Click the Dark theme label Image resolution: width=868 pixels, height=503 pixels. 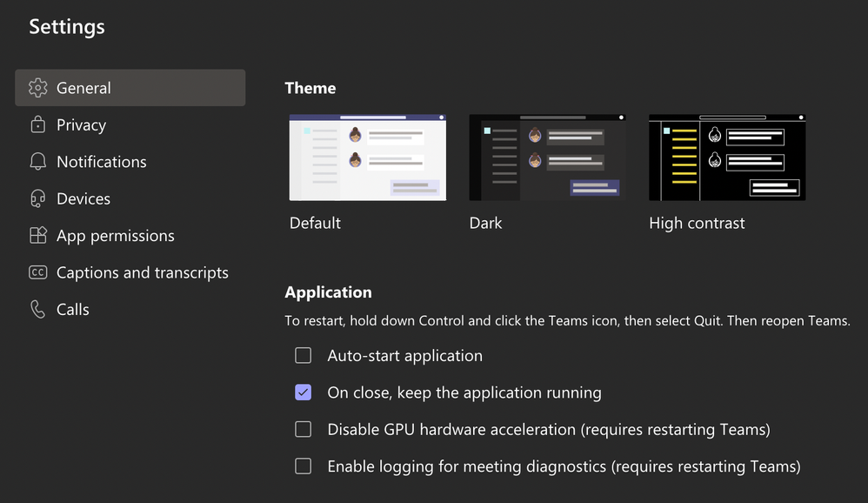tap(485, 223)
